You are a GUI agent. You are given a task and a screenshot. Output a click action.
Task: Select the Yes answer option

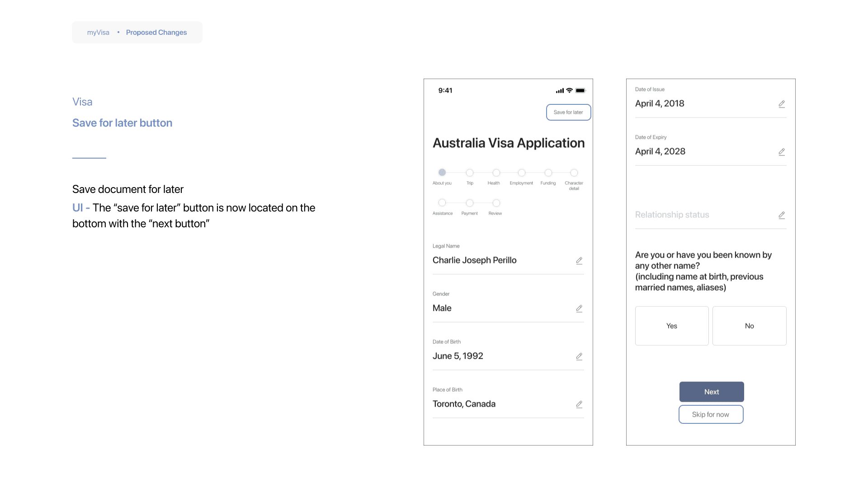click(x=672, y=326)
